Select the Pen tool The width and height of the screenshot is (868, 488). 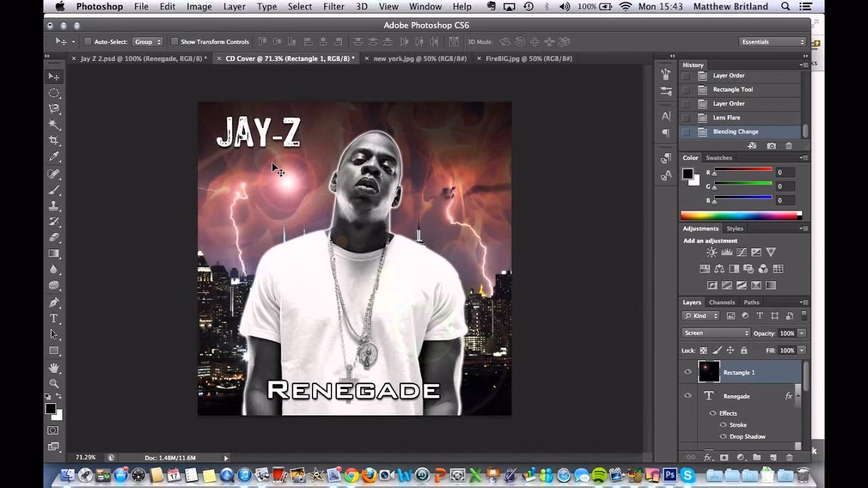coord(54,302)
